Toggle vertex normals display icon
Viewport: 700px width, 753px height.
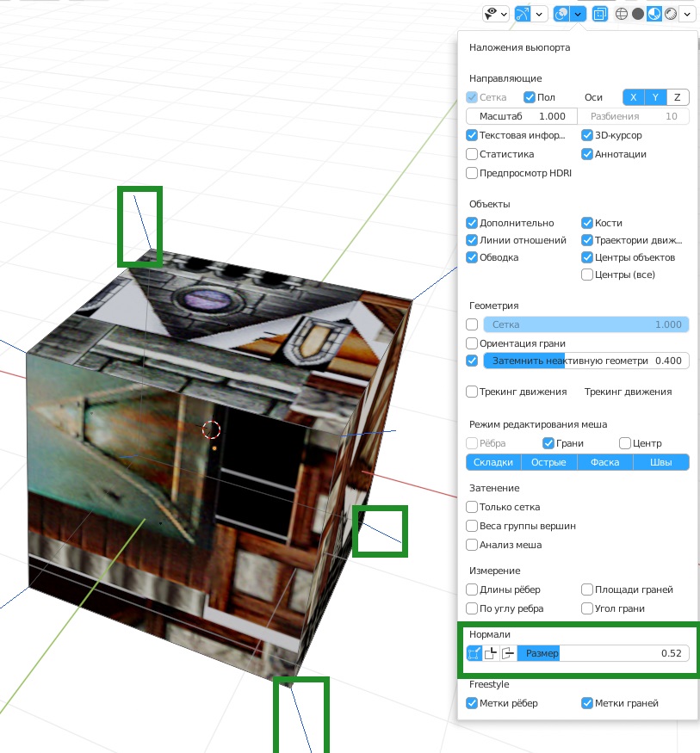point(474,653)
